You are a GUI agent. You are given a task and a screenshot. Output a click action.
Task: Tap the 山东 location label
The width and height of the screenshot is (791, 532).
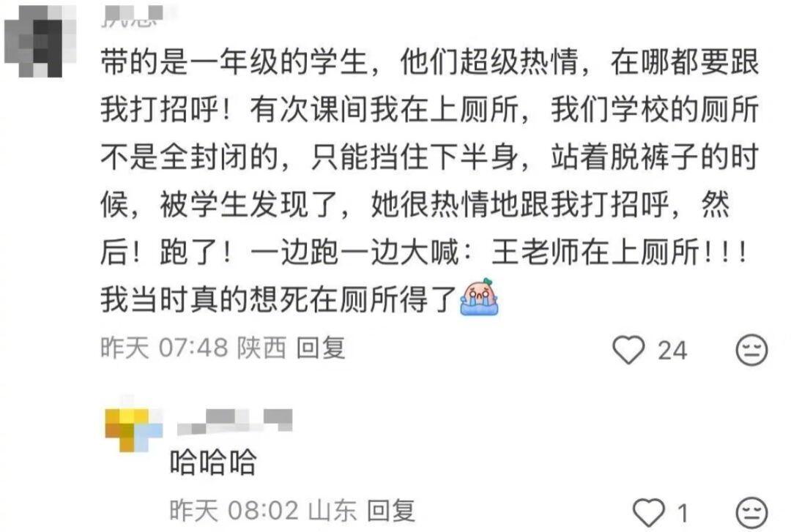[x=332, y=511]
